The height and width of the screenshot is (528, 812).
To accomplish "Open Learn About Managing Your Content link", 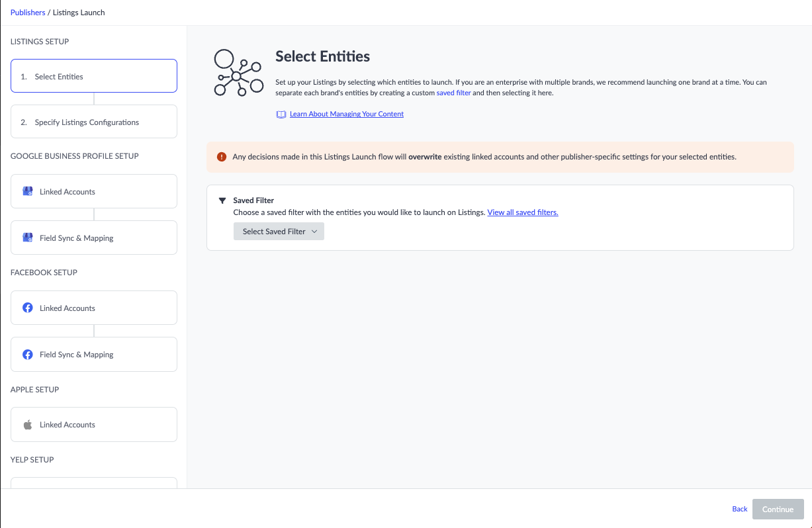I will coord(347,114).
